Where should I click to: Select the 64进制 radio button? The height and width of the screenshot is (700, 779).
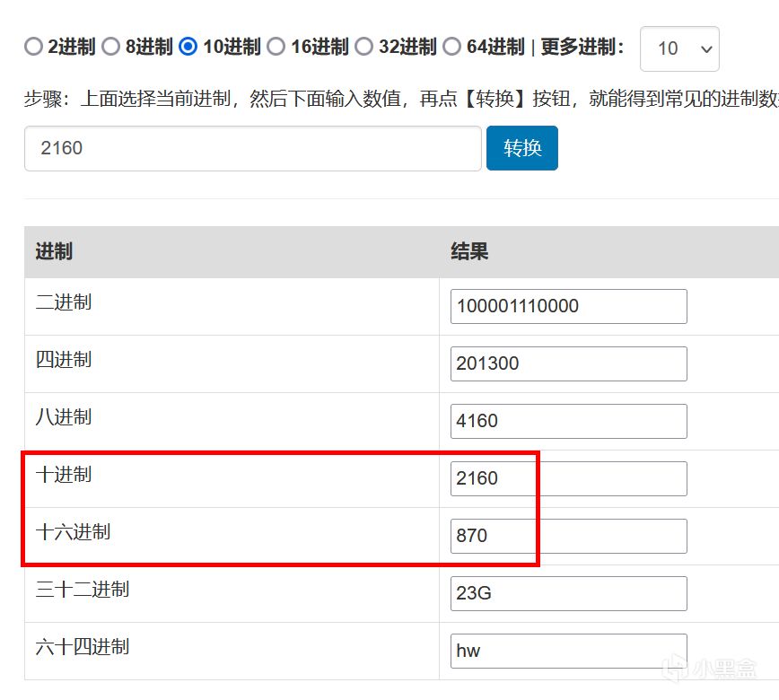point(452,47)
